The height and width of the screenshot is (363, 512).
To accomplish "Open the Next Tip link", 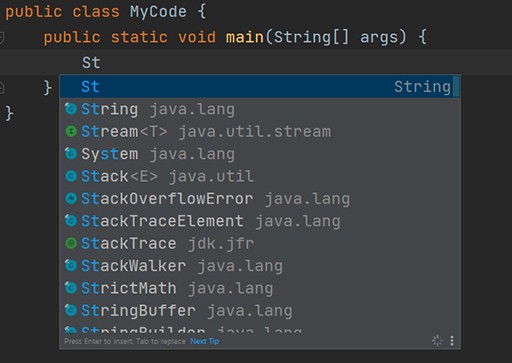I will 205,341.
